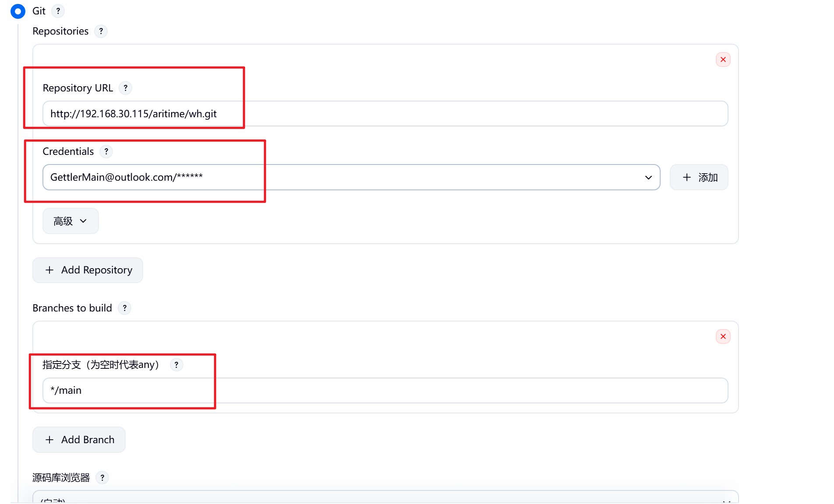Viewport: 834px width, 504px height.
Task: Click the plus icon in Add Branch
Action: point(49,440)
